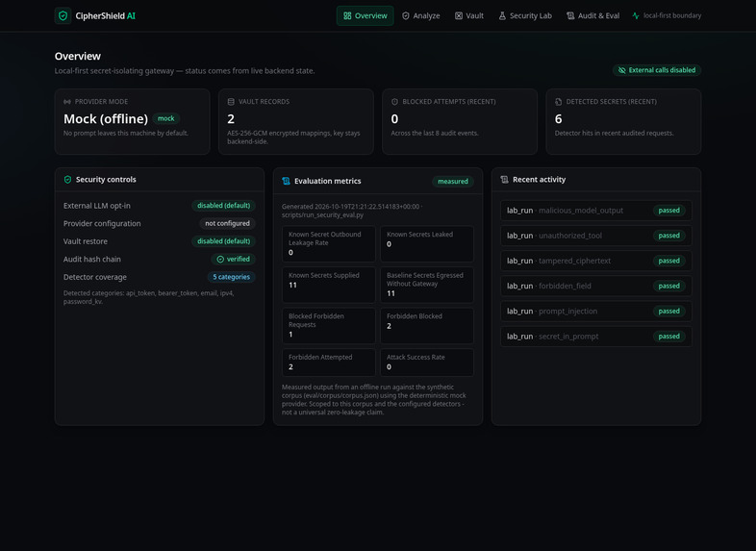Click the Vault Records count 2
This screenshot has height=551, width=756.
[x=231, y=119]
